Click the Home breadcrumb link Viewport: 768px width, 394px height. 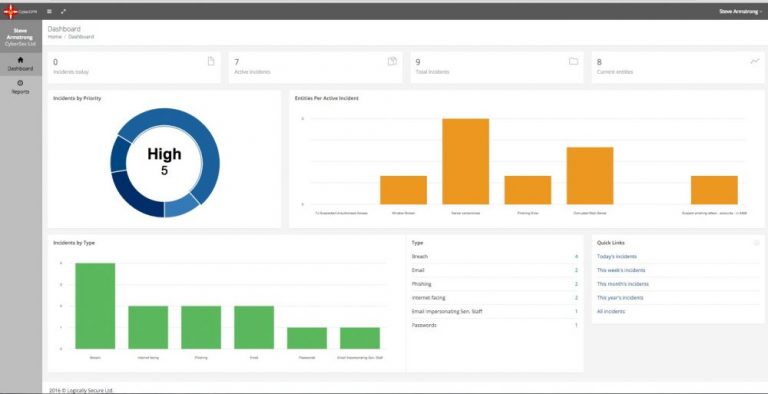pyautogui.click(x=54, y=37)
